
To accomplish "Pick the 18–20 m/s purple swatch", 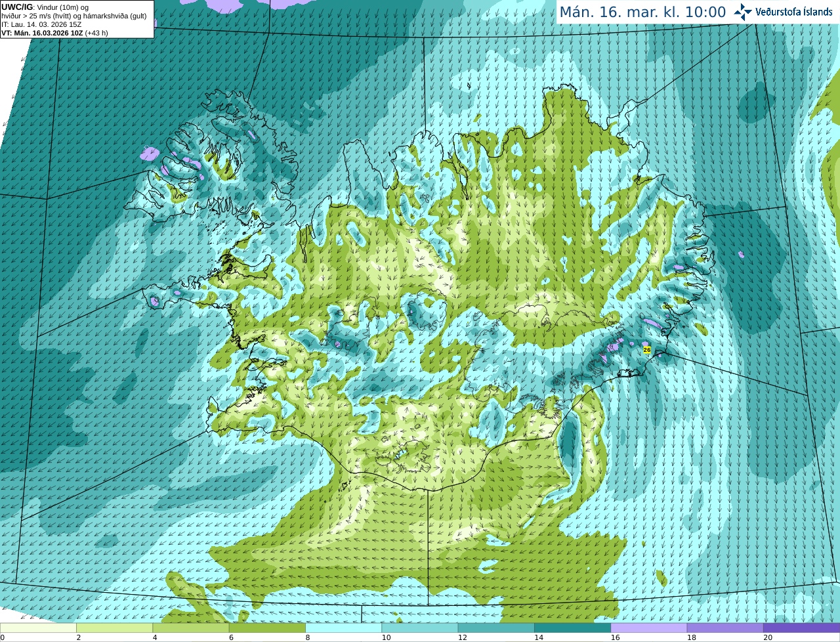I will [725, 628].
